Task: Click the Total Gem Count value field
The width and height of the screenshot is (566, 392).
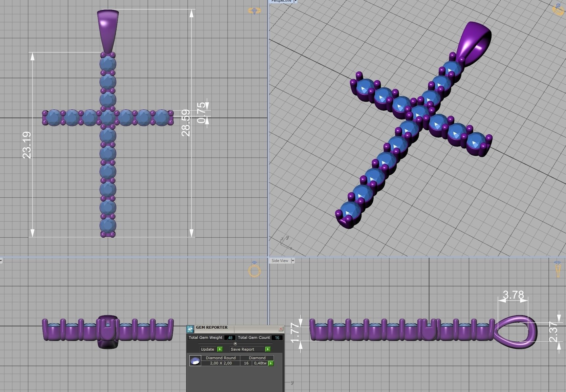Action: tap(277, 338)
